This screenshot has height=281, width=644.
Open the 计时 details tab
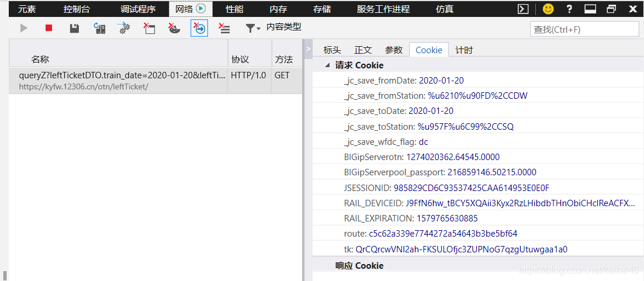[464, 50]
